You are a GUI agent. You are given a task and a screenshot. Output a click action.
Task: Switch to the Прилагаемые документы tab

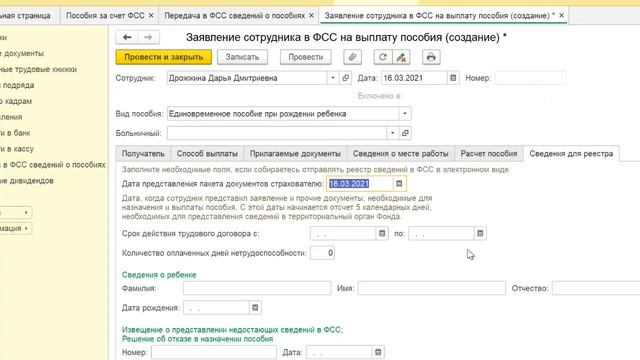pyautogui.click(x=295, y=154)
